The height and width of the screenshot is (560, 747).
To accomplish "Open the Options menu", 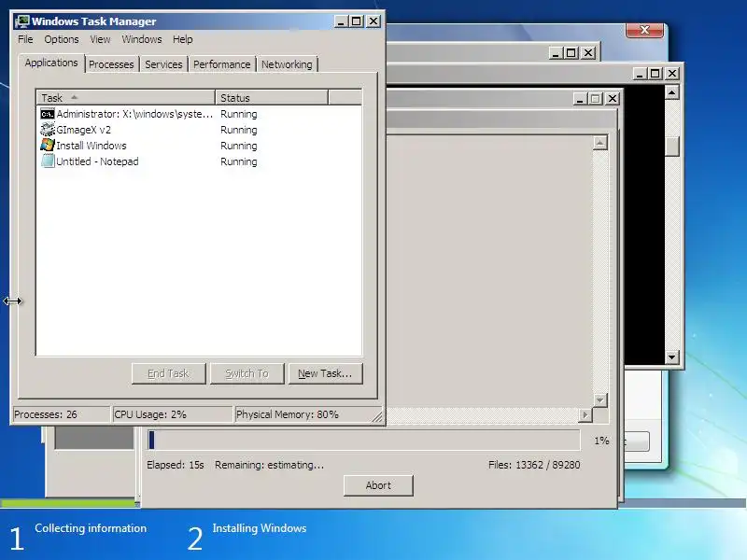I will point(62,39).
